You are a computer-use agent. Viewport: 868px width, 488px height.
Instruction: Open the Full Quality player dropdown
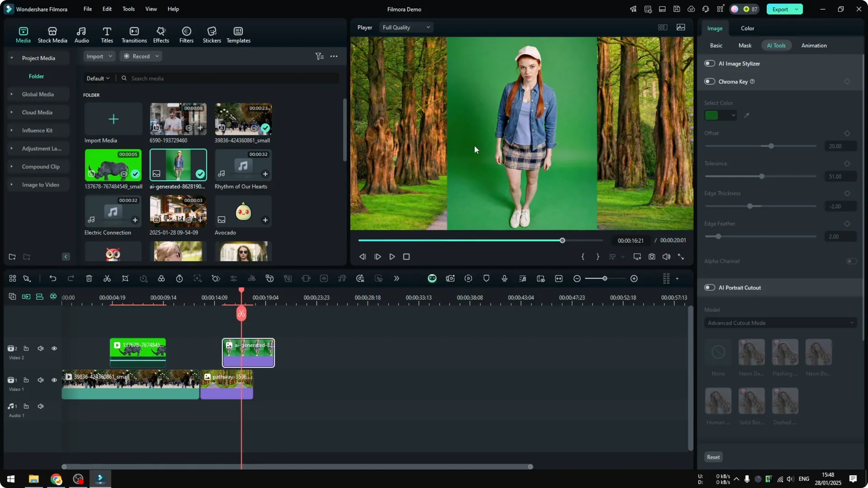(406, 27)
